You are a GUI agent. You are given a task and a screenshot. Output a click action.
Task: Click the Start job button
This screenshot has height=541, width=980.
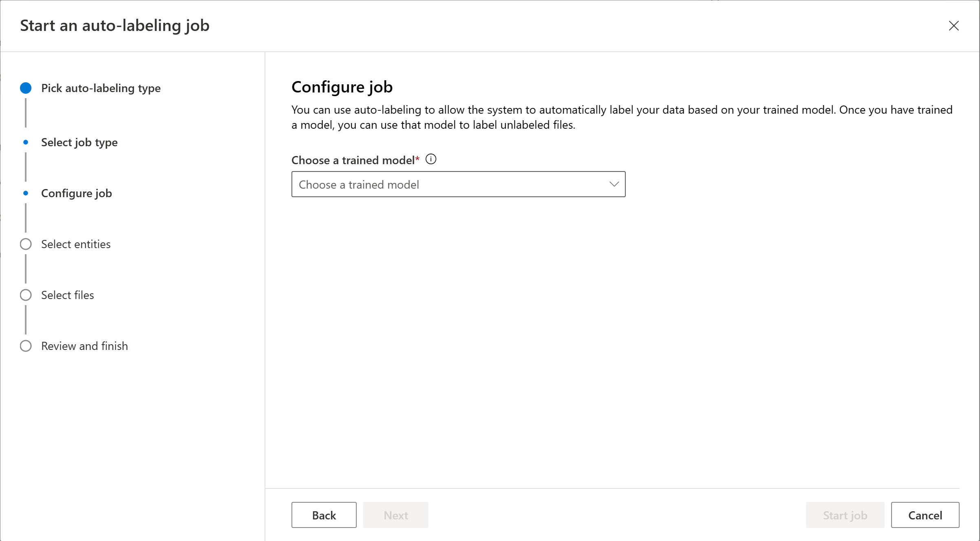(845, 515)
